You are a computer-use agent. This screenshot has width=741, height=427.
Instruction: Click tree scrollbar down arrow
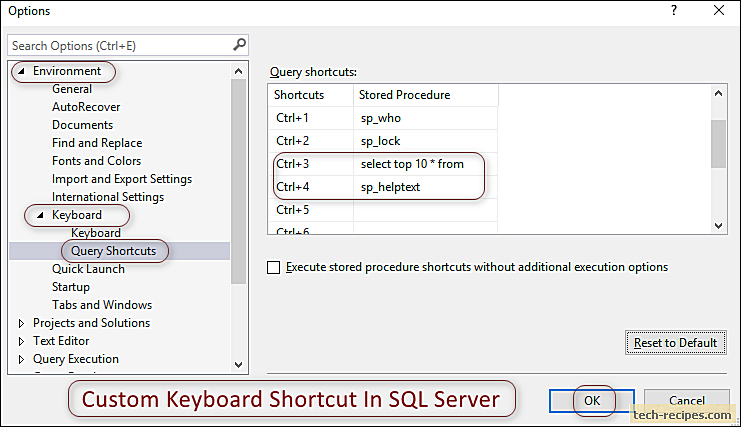[239, 365]
